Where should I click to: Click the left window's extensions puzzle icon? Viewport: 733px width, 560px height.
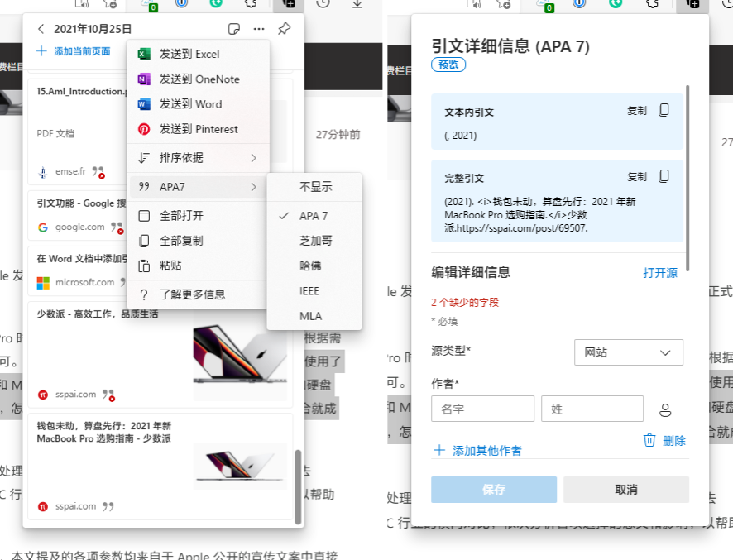[251, 4]
